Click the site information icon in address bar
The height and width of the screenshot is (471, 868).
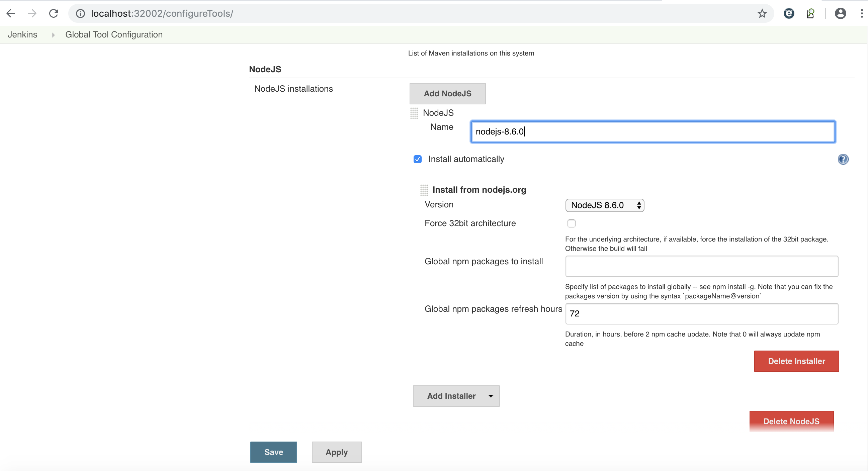tap(80, 13)
